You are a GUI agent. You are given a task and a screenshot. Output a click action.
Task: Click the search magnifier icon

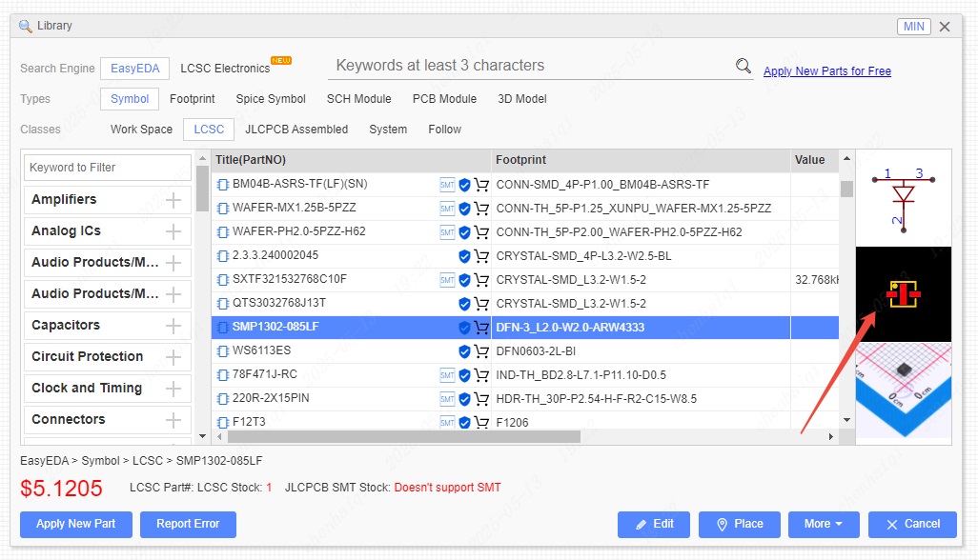coord(744,66)
